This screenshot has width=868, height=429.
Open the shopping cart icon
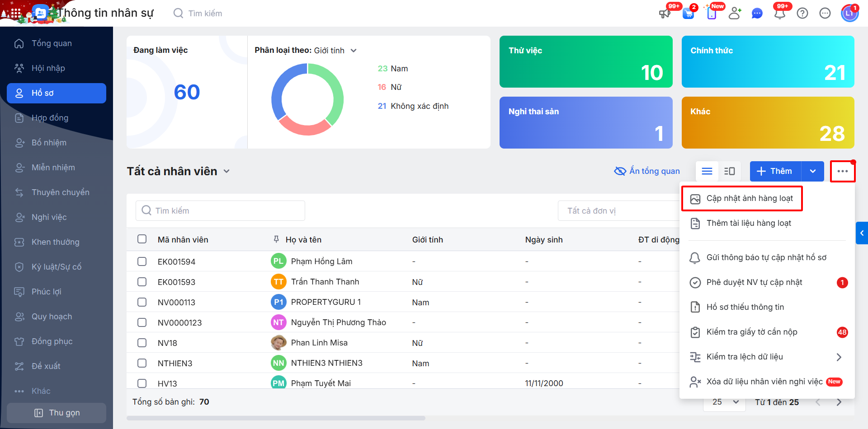[x=688, y=14]
